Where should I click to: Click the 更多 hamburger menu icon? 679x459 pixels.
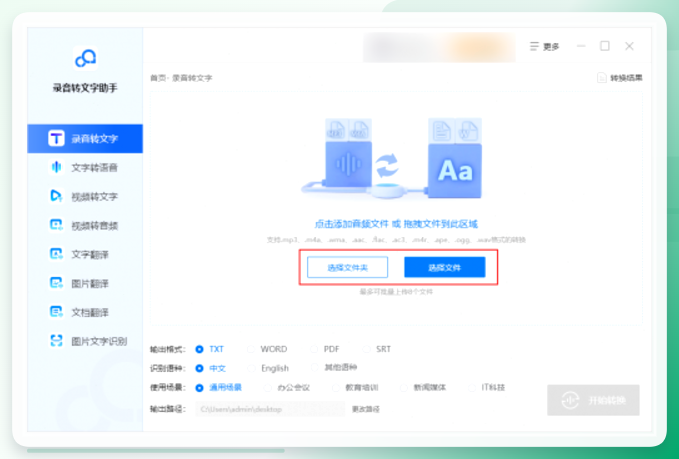[534, 46]
